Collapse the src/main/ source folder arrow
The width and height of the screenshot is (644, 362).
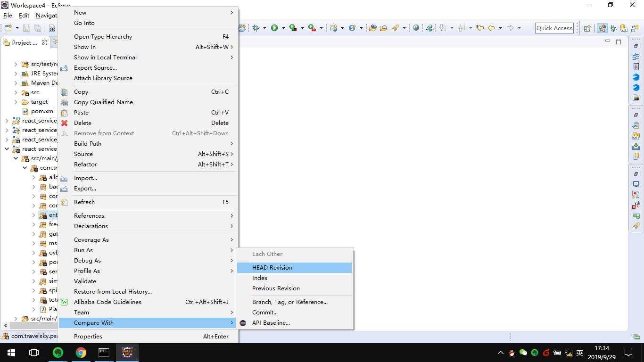coord(16,158)
